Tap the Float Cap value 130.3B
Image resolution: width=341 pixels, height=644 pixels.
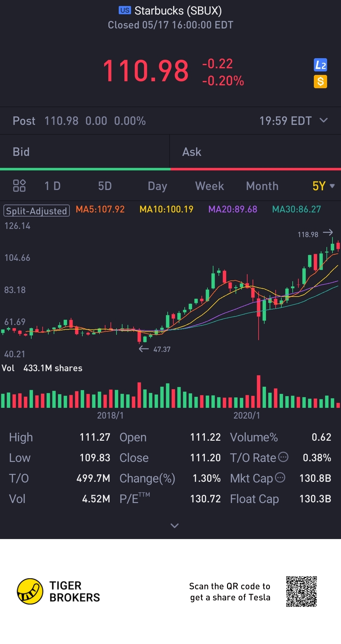coord(315,499)
